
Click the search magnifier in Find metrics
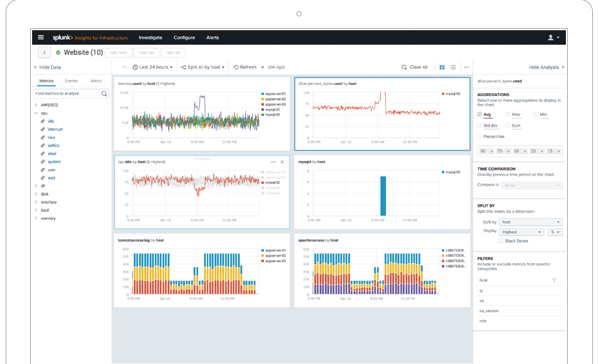[104, 94]
